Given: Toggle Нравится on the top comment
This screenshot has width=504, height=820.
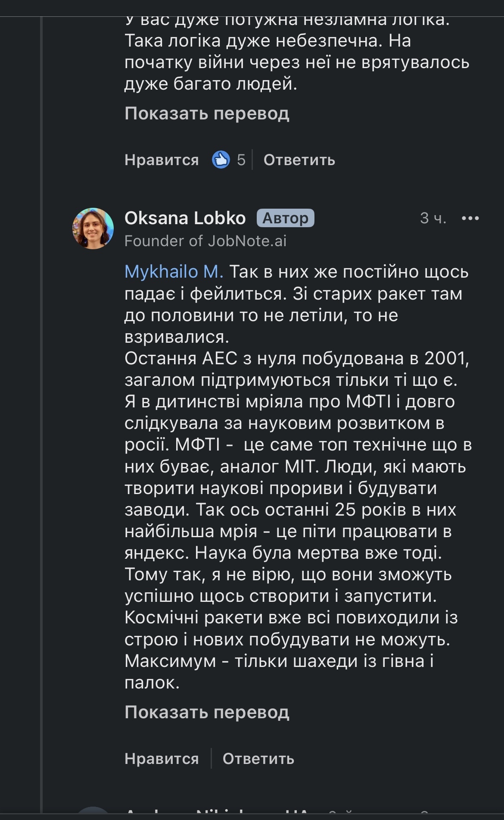Looking at the screenshot, I should click(162, 160).
